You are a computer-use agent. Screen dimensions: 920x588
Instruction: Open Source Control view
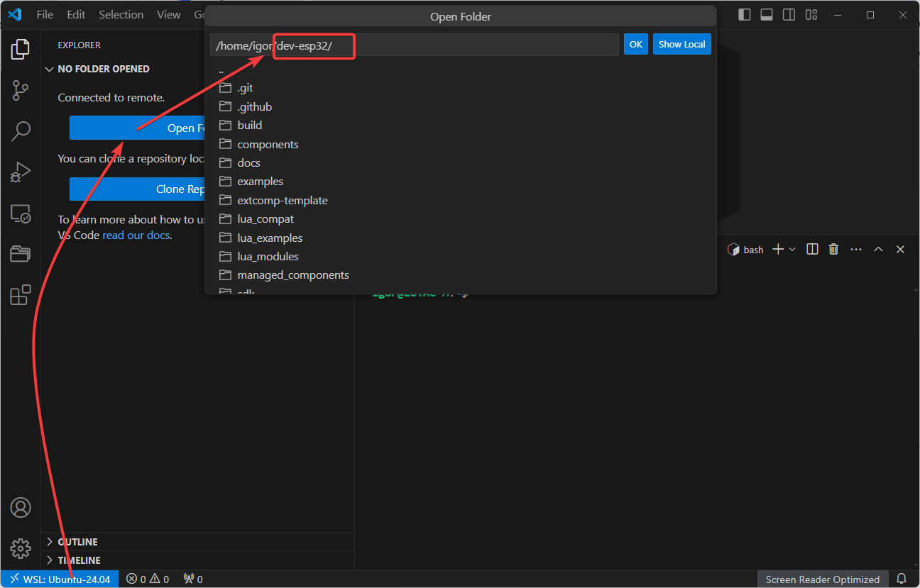(x=21, y=90)
